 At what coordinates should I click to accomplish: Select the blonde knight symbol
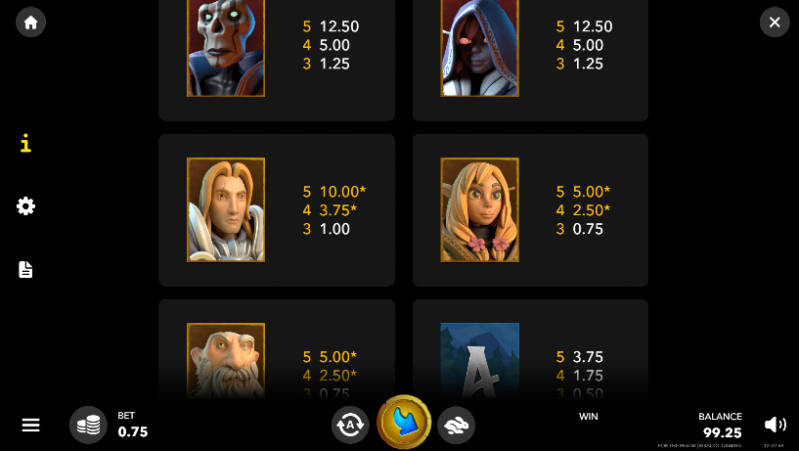pyautogui.click(x=226, y=209)
